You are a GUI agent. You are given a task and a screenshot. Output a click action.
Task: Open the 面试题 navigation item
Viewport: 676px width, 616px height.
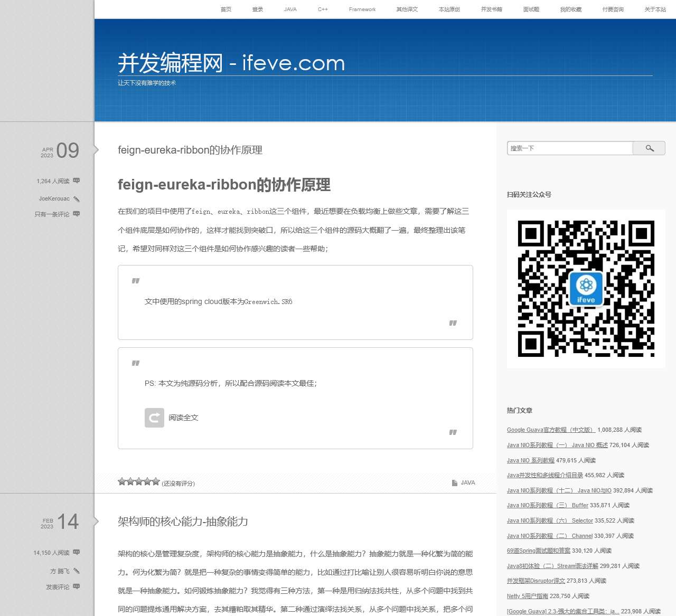(x=531, y=10)
